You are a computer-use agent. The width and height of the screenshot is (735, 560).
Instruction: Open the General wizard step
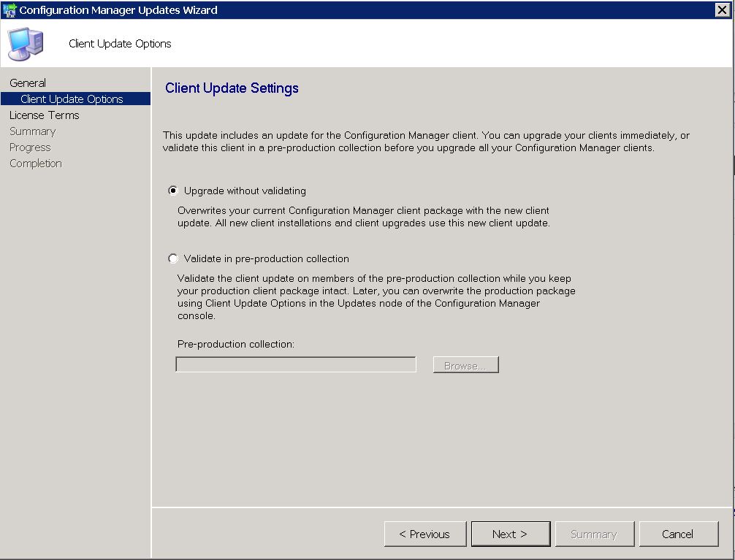point(28,83)
